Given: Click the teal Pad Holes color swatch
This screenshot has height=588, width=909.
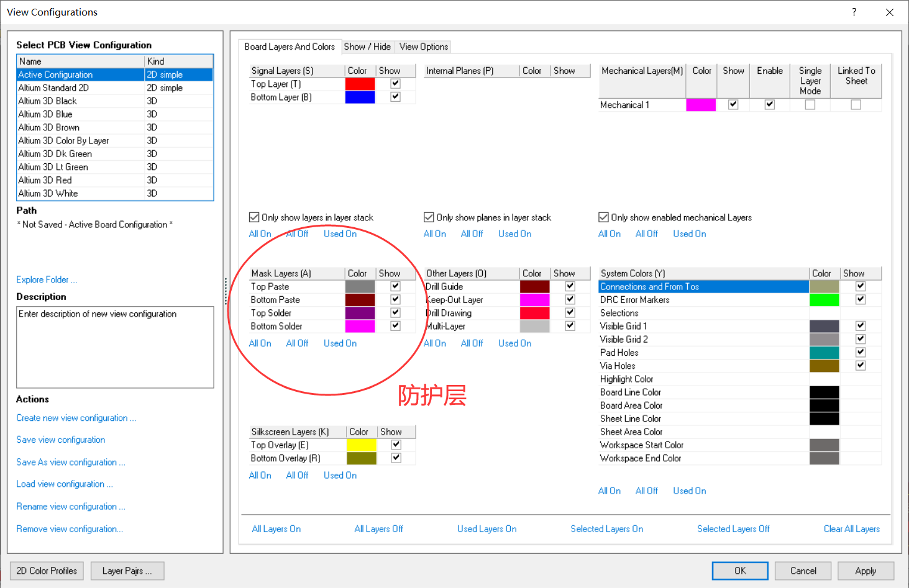Looking at the screenshot, I should point(824,352).
